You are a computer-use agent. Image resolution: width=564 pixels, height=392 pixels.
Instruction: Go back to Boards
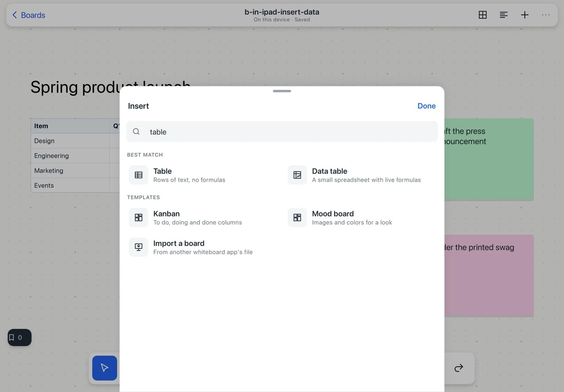tap(29, 15)
